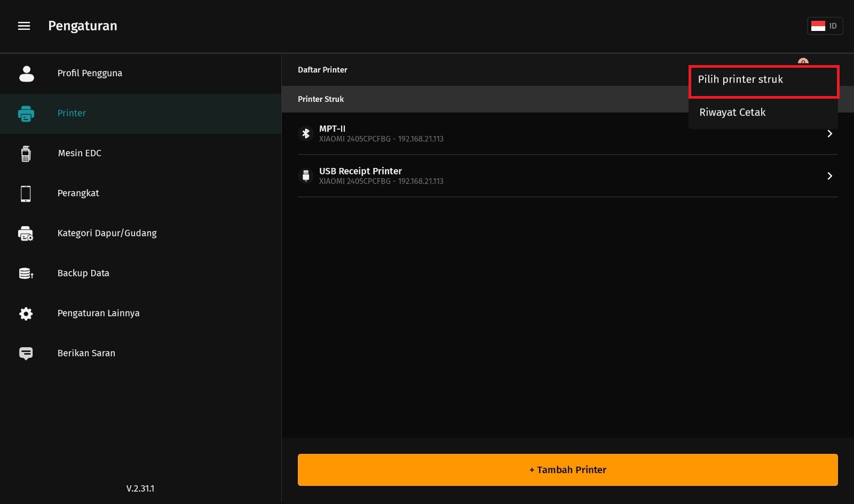Go to Backup Data section
The image size is (854, 504).
click(83, 273)
